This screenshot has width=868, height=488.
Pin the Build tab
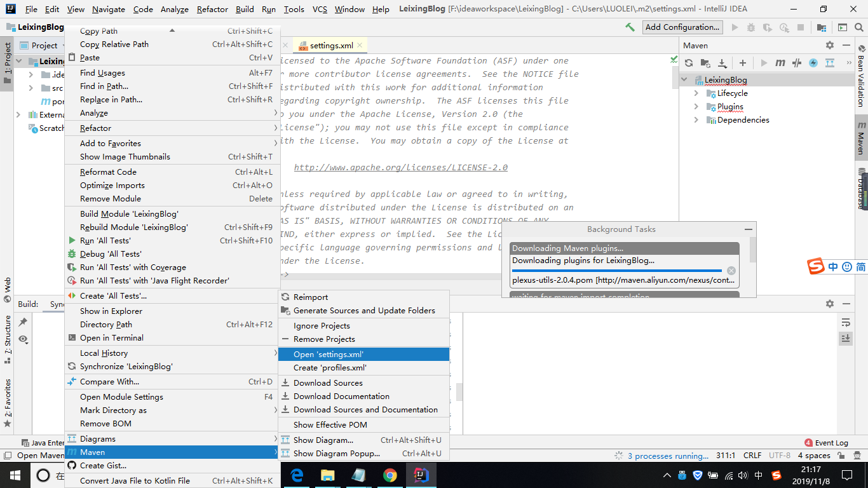point(23,323)
